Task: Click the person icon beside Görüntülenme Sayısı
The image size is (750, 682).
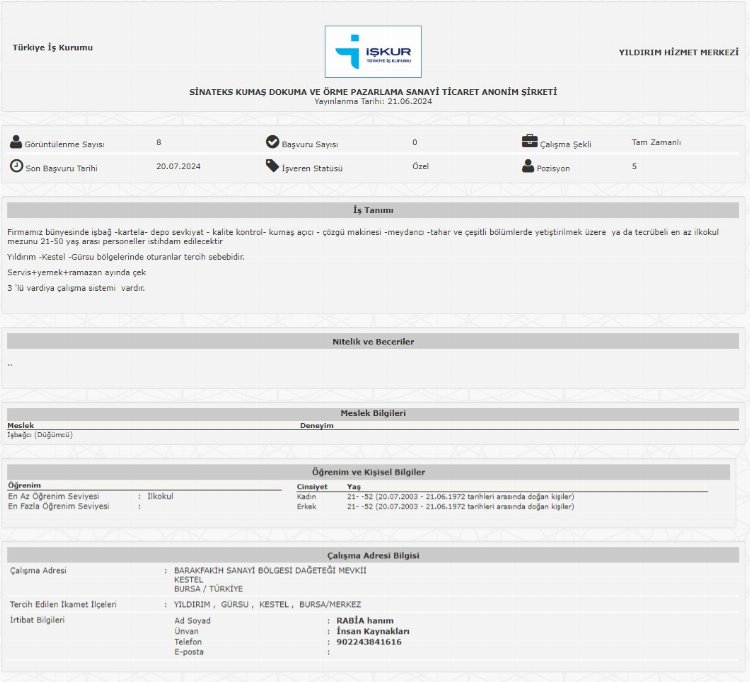Action: coord(16,142)
